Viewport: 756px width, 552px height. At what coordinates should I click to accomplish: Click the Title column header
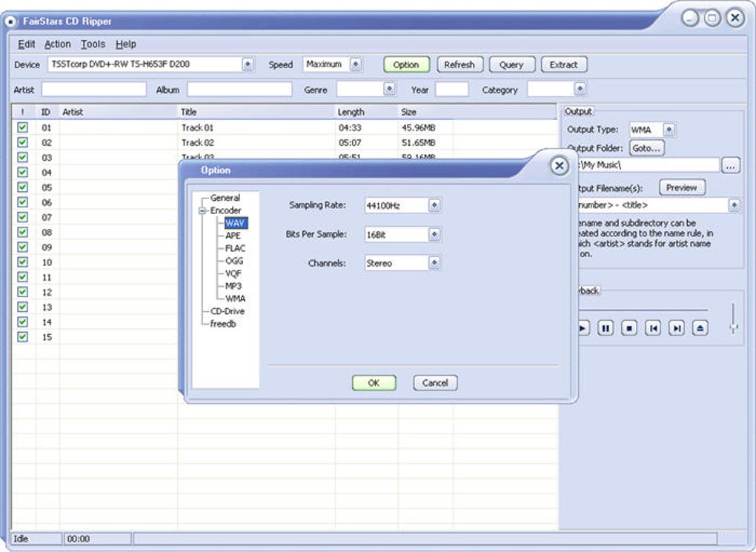[x=256, y=112]
